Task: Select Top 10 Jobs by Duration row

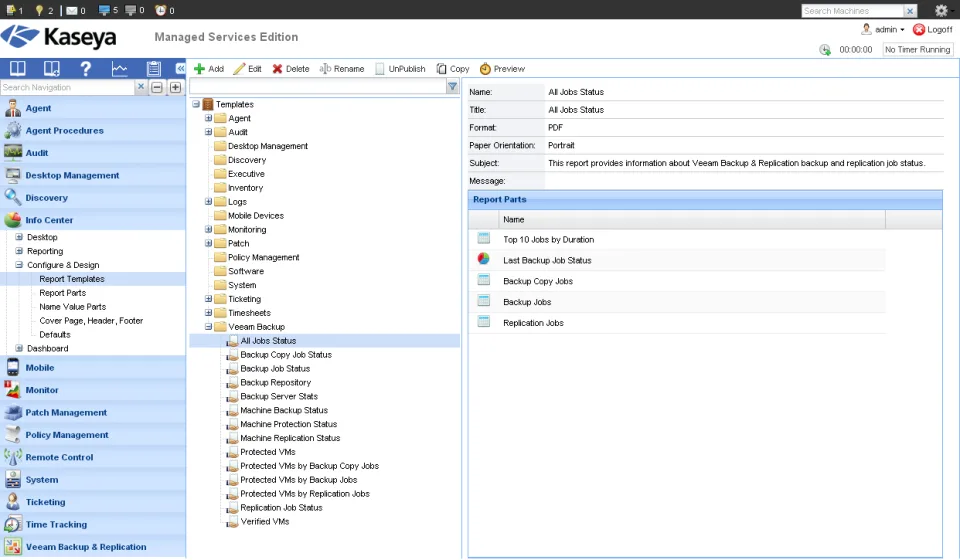Action: 677,239
